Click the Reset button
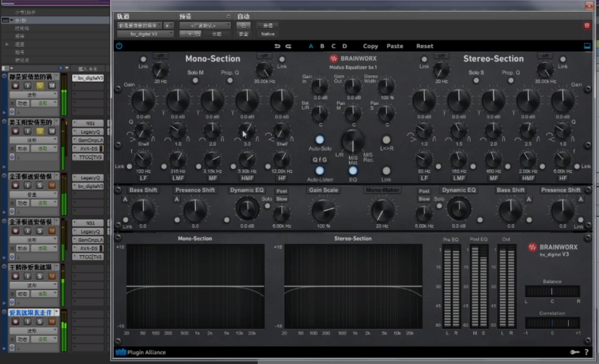Screen dimensions: 599x364 click(x=424, y=46)
